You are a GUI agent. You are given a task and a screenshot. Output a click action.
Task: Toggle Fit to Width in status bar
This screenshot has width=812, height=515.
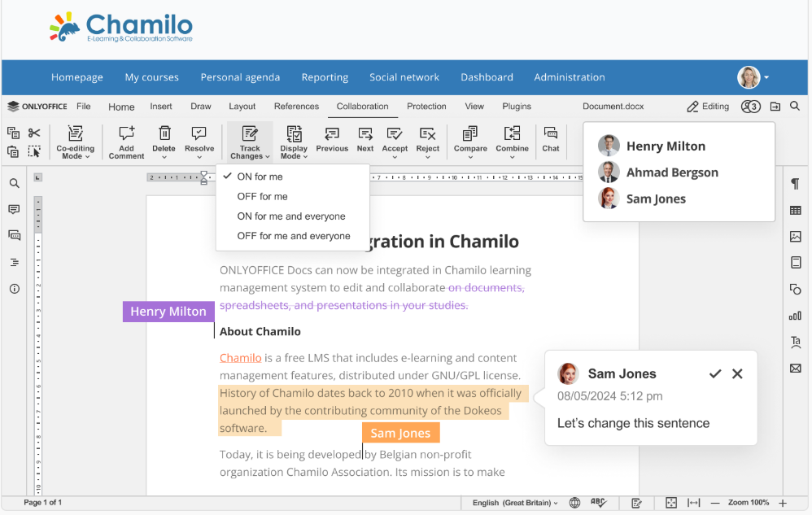click(x=693, y=503)
